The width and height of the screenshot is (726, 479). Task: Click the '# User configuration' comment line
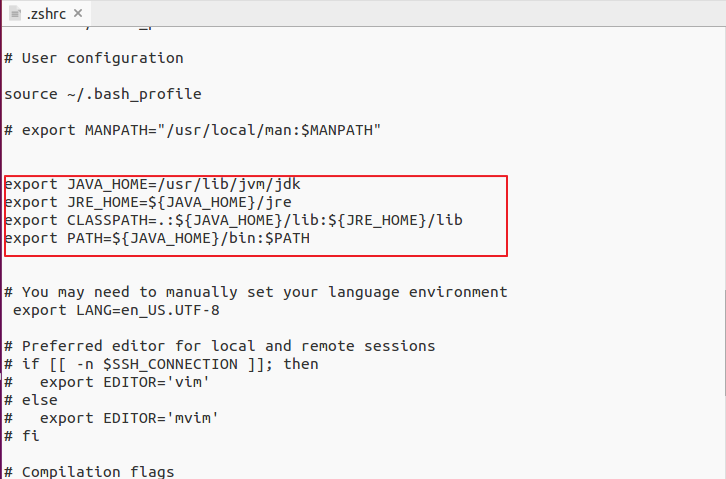[x=94, y=58]
